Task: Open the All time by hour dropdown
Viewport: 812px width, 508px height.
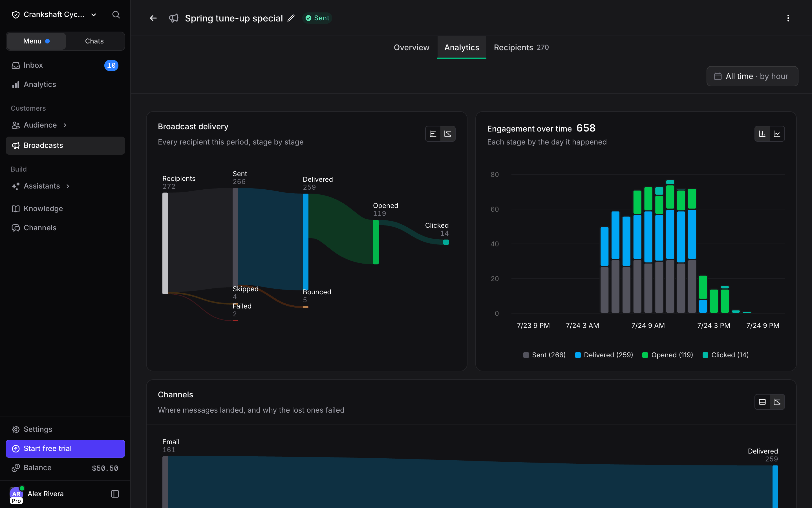Action: (752, 76)
